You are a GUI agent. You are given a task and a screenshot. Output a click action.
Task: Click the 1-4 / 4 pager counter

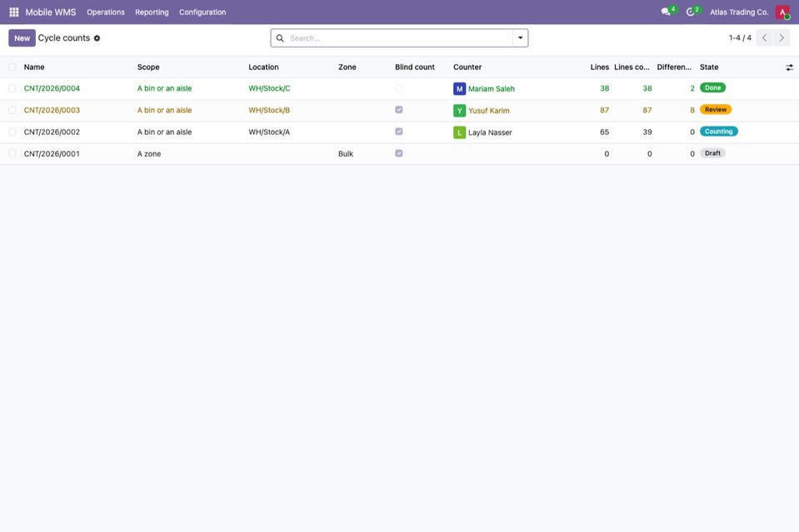740,37
